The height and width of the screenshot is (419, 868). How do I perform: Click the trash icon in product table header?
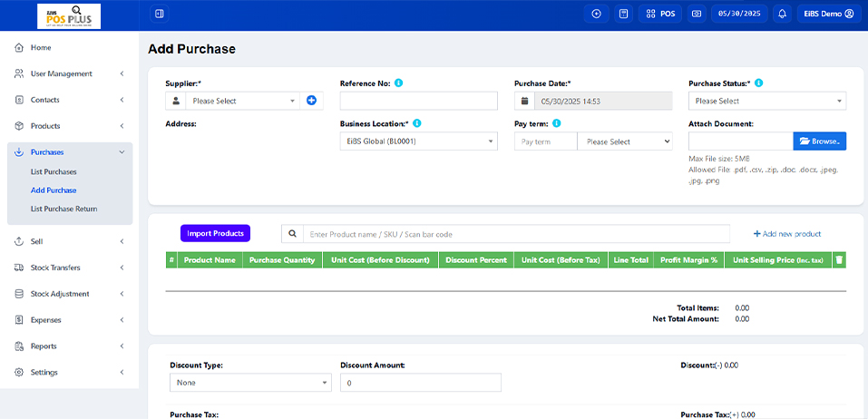tap(839, 259)
